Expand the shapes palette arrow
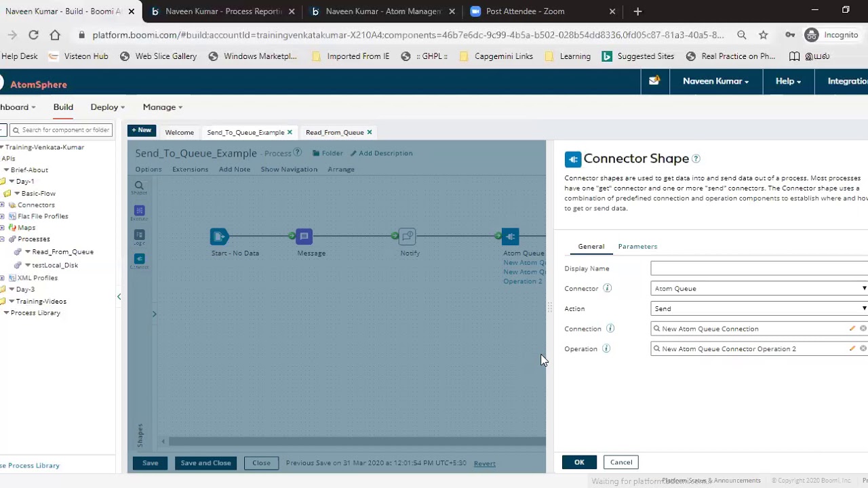The image size is (868, 488). [154, 314]
